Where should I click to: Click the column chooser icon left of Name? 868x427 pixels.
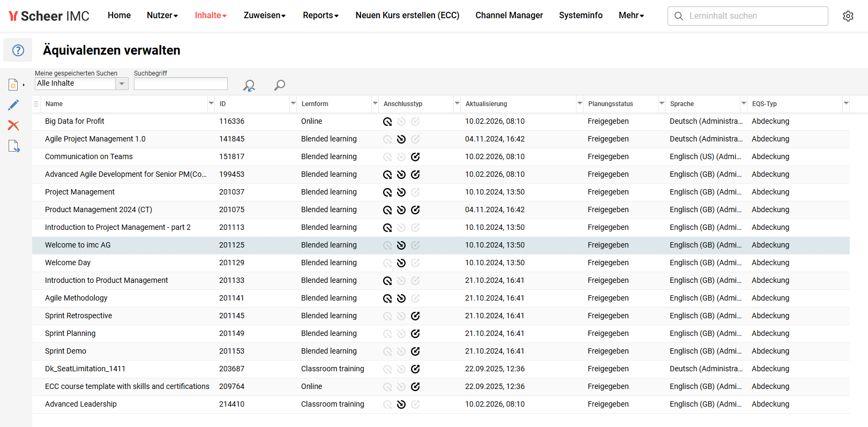(36, 104)
